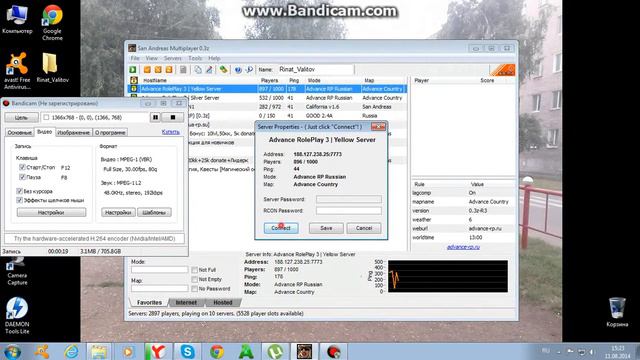Pause recording with Bandicam pause button

pyautogui.click(x=156, y=118)
